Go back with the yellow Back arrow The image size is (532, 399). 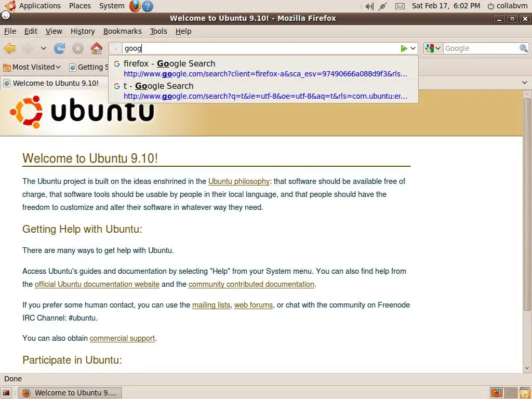click(9, 48)
